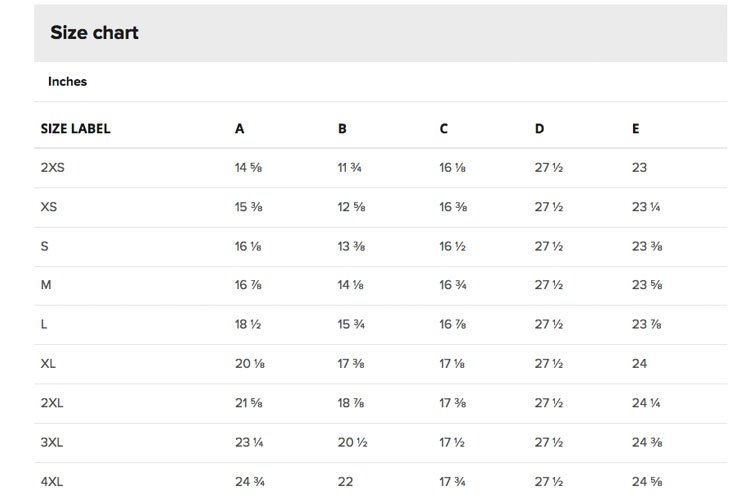This screenshot has height=500, width=750.
Task: Select the XL size row label
Action: (x=48, y=363)
